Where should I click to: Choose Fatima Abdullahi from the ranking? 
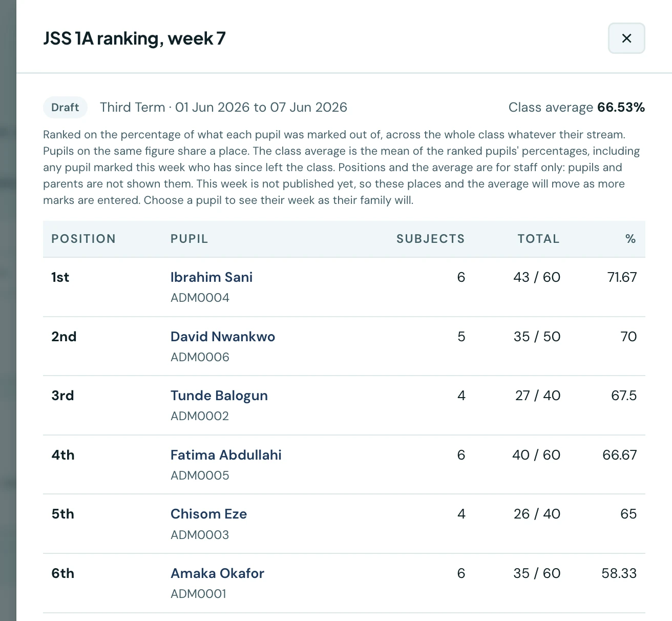pyautogui.click(x=226, y=455)
